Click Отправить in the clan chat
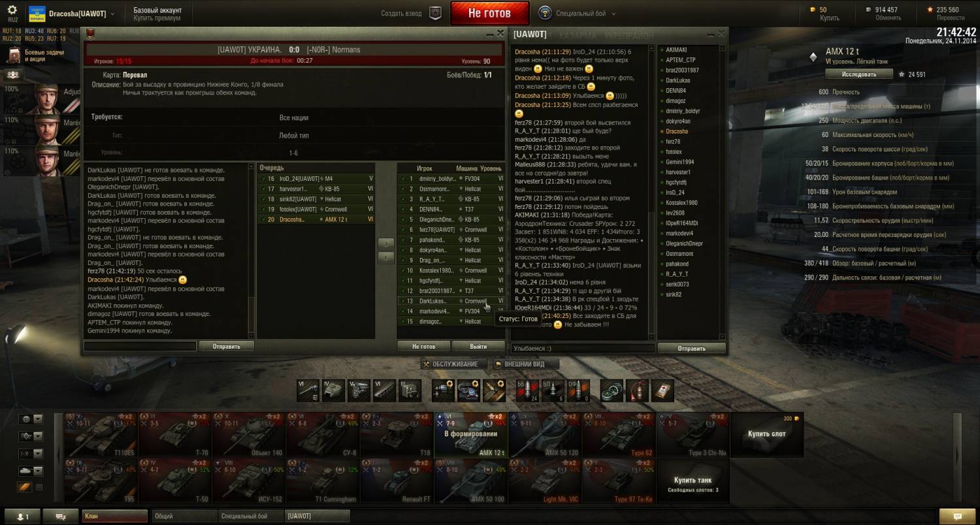Image resolution: width=980 pixels, height=525 pixels. [691, 349]
